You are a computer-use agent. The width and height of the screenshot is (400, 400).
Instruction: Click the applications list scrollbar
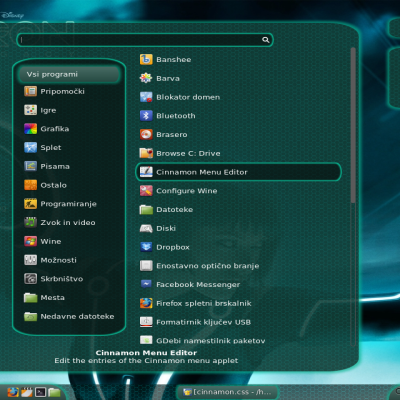[x=353, y=125]
